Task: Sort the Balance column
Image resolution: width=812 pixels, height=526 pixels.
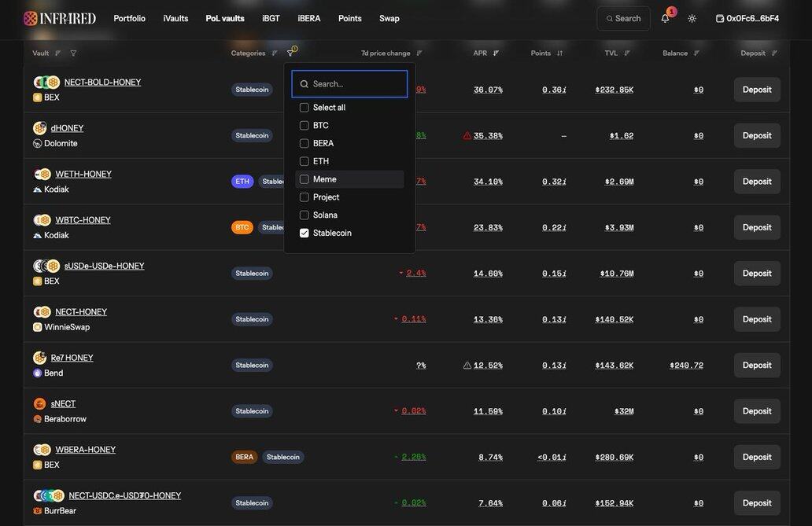Action: coord(696,53)
